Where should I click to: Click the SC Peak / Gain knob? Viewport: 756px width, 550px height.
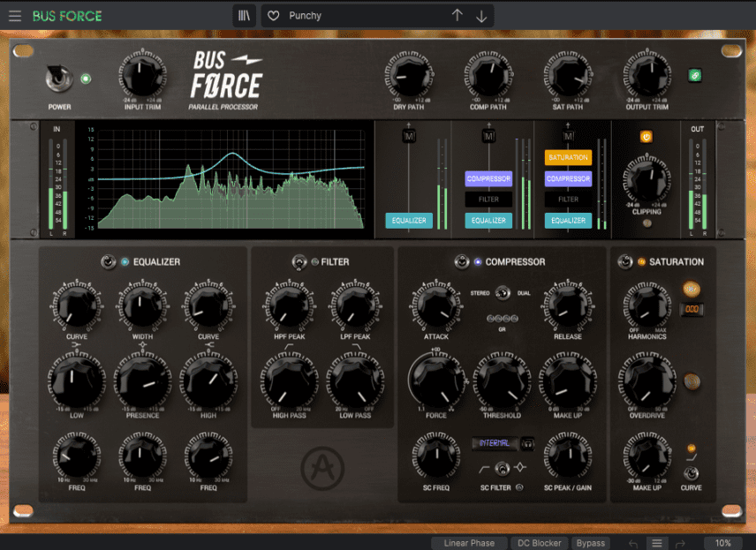point(568,456)
